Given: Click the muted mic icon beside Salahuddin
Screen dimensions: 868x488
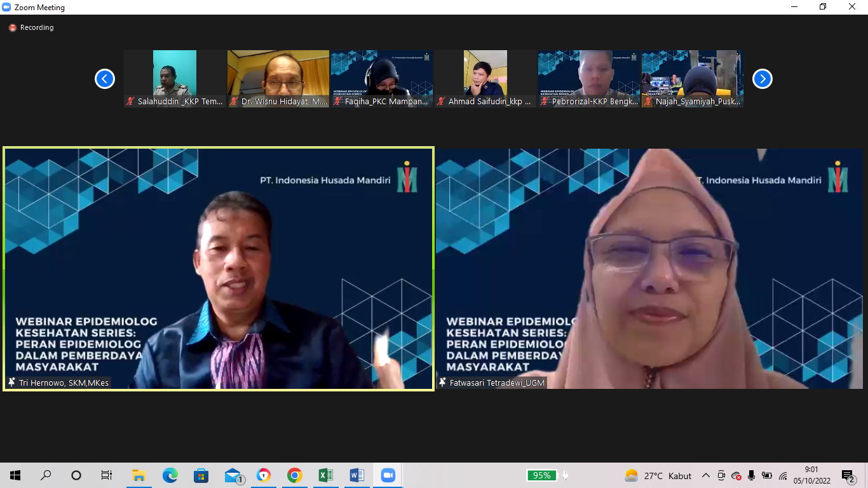Looking at the screenshot, I should click(130, 102).
